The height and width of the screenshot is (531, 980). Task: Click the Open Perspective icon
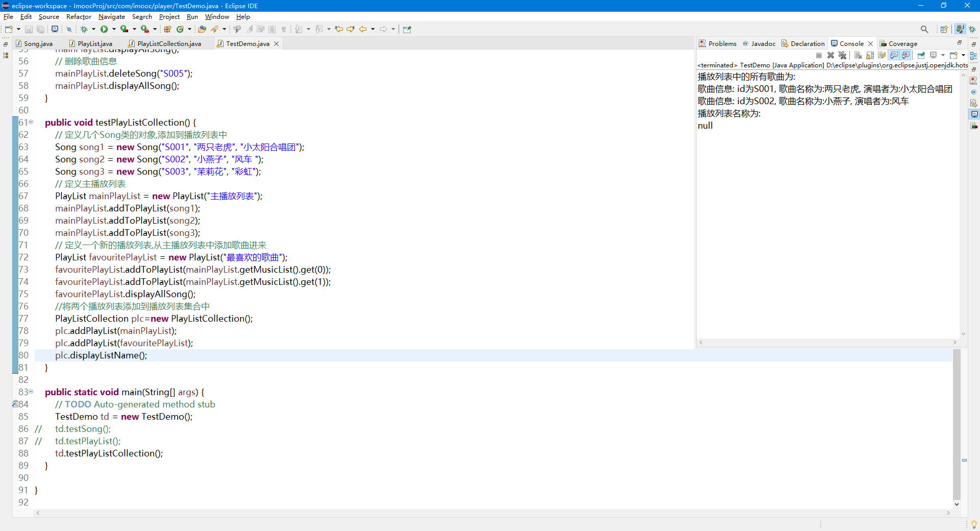click(944, 29)
